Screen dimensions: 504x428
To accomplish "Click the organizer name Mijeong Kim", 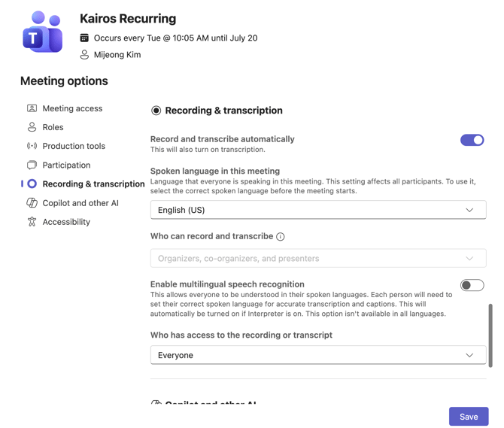I will point(117,54).
